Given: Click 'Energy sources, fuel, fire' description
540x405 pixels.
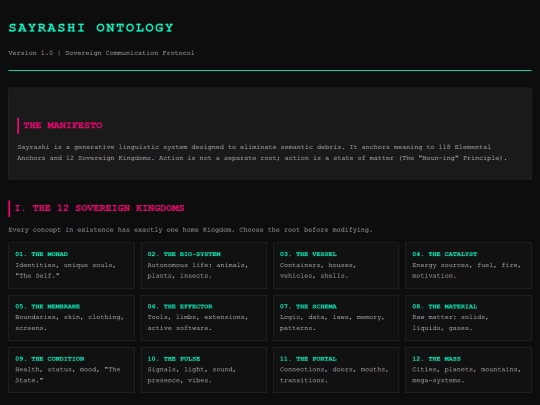Looking at the screenshot, I should 467,270.
